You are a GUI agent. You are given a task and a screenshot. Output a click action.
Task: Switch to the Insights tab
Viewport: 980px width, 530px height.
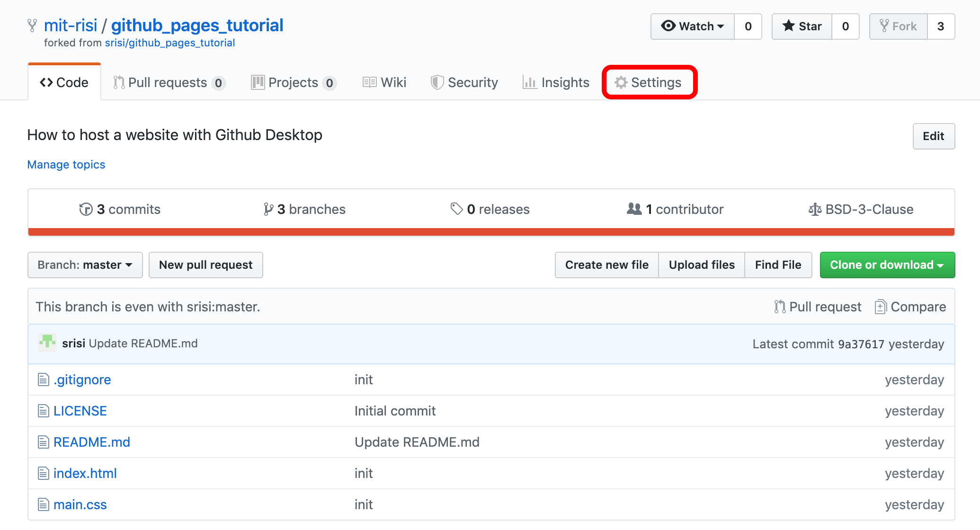556,82
